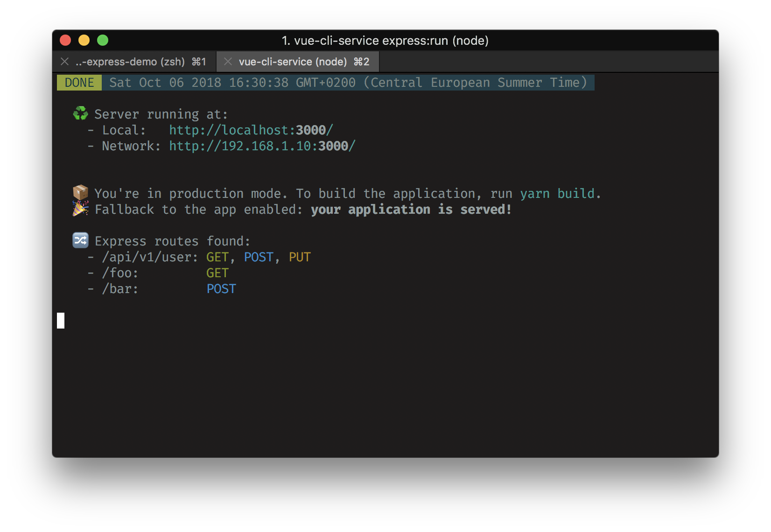The width and height of the screenshot is (771, 532).
Task: Click the package box emoji icon
Action: click(x=80, y=192)
